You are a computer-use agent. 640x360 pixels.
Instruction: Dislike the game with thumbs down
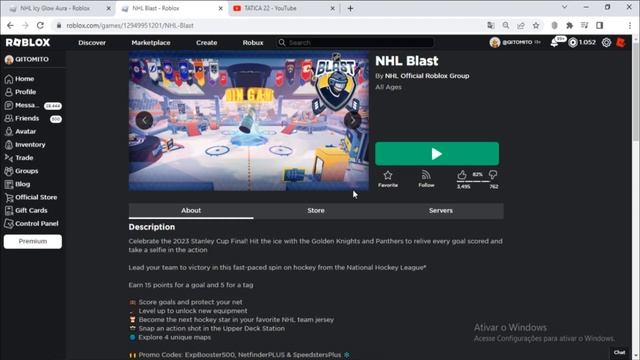click(x=493, y=175)
